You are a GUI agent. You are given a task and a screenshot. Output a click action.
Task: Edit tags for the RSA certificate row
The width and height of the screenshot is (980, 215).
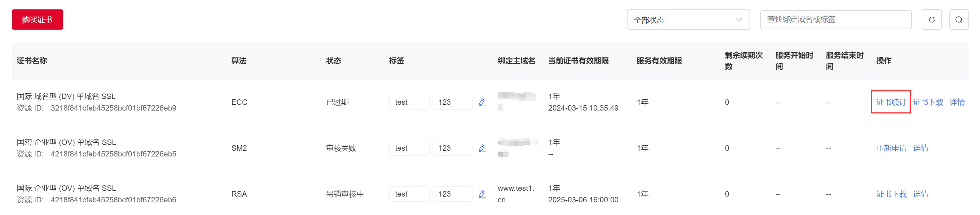tap(482, 194)
